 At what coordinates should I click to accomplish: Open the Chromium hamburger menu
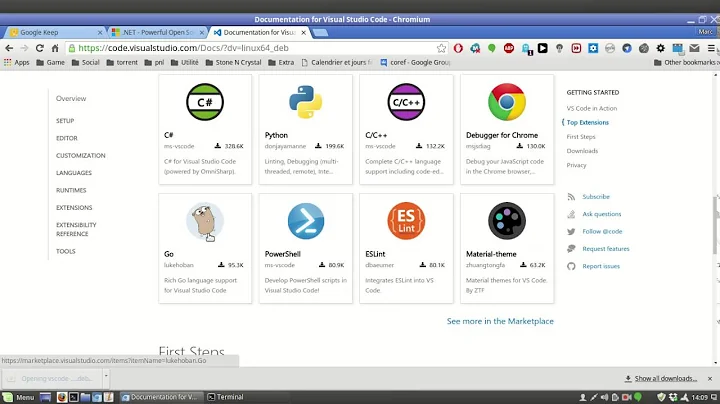pos(711,48)
